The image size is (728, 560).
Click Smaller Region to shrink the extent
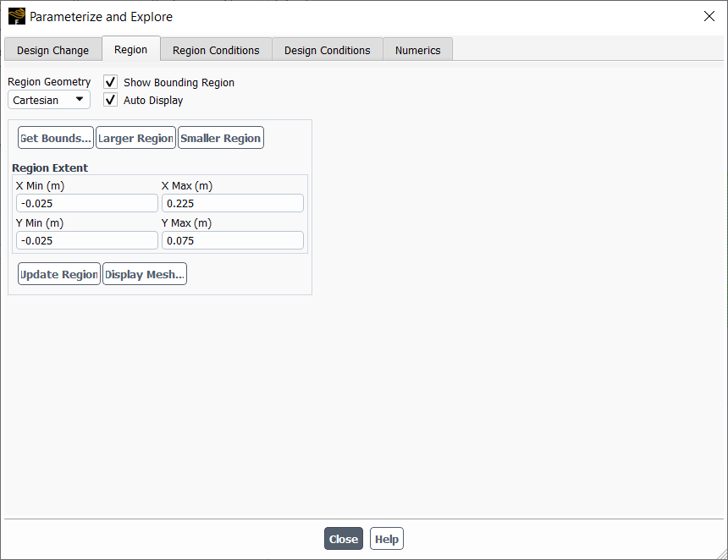pos(220,137)
